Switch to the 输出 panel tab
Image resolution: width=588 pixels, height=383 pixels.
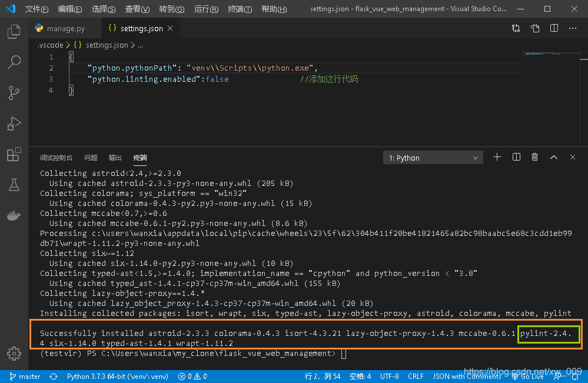[115, 157]
